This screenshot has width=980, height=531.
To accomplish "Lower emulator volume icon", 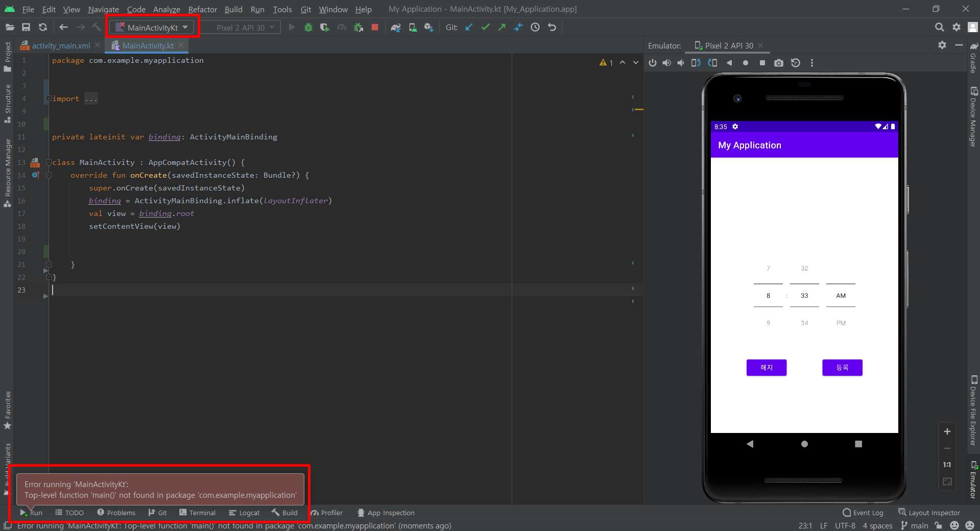I will 681,63.
